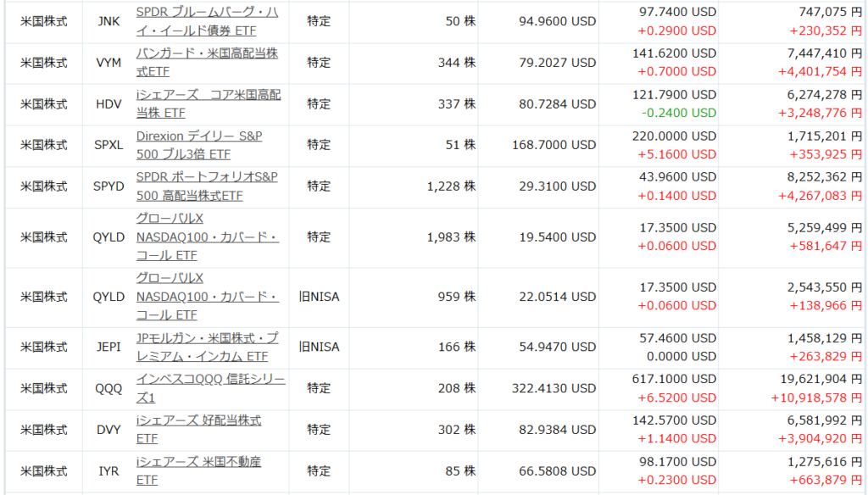This screenshot has height=495, width=868.
Task: Click the SPXL ticker symbol
Action: pyautogui.click(x=108, y=145)
